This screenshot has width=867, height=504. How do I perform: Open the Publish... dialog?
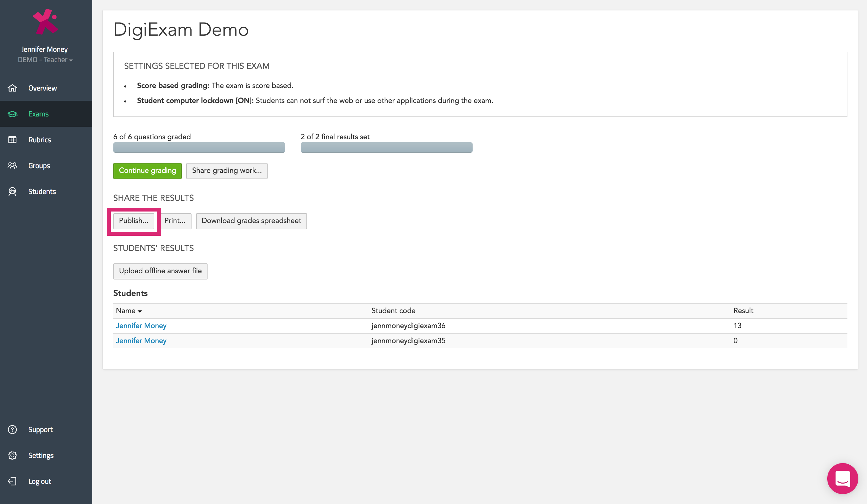tap(133, 221)
